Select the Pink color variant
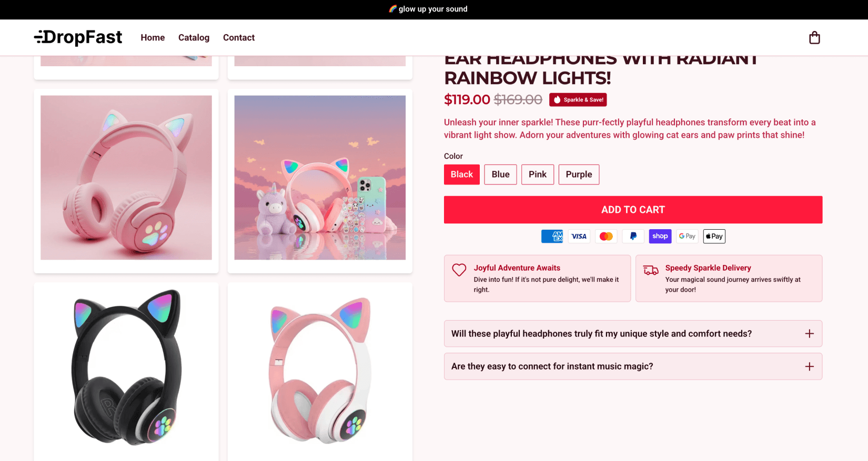 (537, 175)
